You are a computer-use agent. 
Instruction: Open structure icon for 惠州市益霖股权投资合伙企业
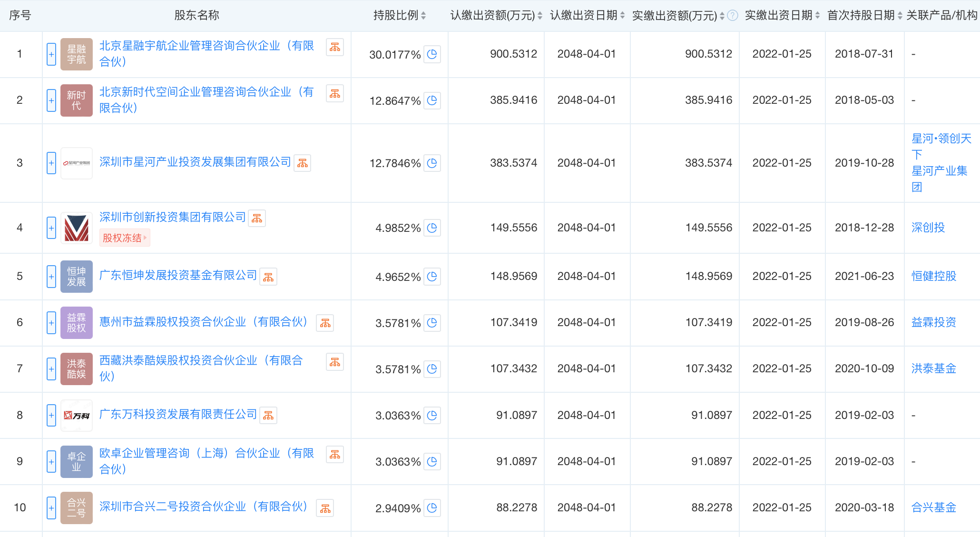click(x=325, y=323)
